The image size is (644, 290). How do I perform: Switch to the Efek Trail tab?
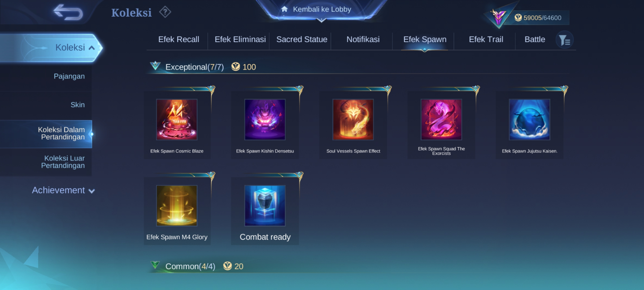pos(486,39)
